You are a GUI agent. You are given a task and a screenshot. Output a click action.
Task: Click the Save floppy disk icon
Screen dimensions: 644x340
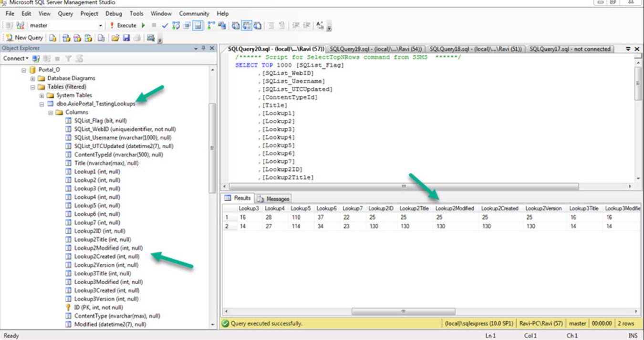[x=126, y=38]
